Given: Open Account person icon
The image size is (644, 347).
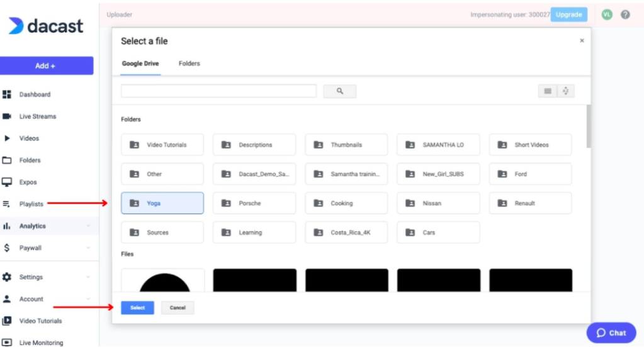Looking at the screenshot, I should pyautogui.click(x=7, y=299).
